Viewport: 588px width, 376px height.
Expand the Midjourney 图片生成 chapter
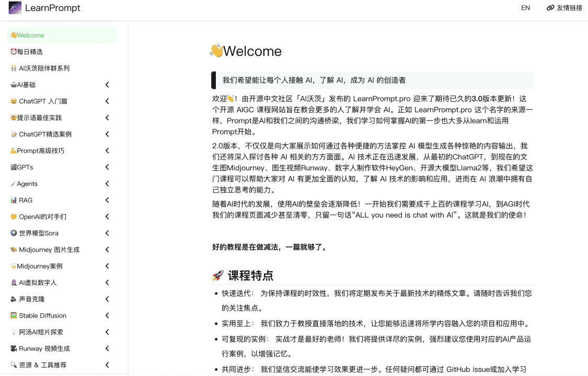pyautogui.click(x=107, y=250)
